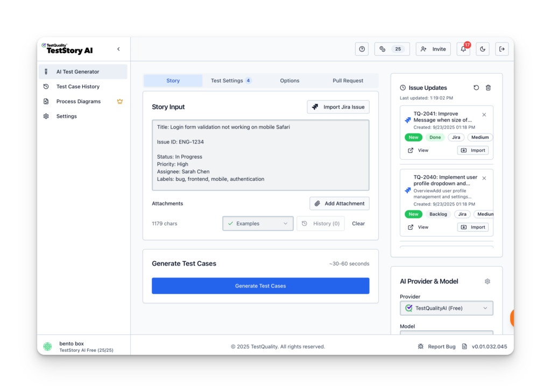Viewport: 551px width, 392px height.
Task: Import issue TQ-2041 from Issue Updates
Action: pos(473,150)
